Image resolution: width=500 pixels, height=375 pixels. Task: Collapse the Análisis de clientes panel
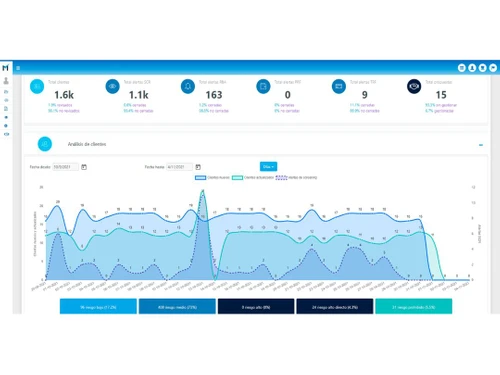click(481, 145)
